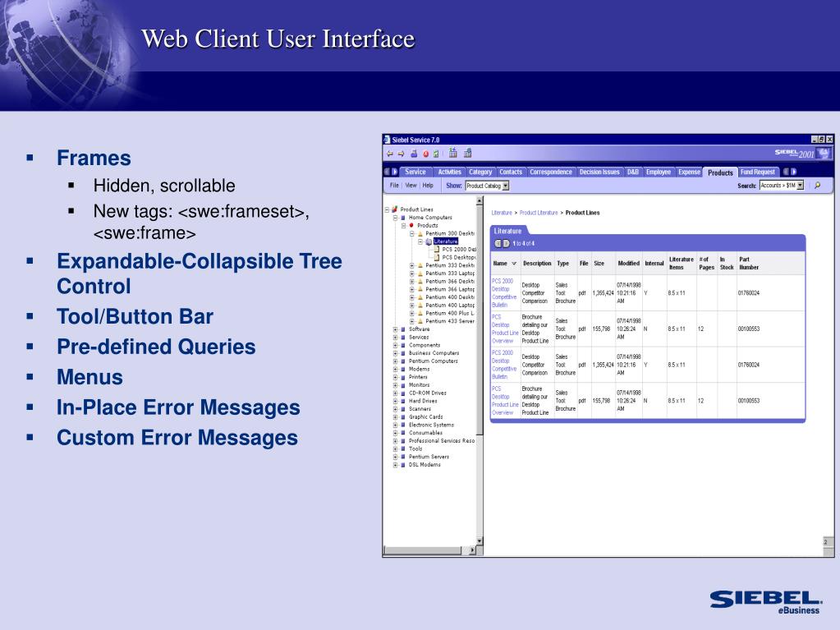Go to next record page arrow in Literature
Image resolution: width=840 pixels, height=630 pixels.
pos(506,243)
